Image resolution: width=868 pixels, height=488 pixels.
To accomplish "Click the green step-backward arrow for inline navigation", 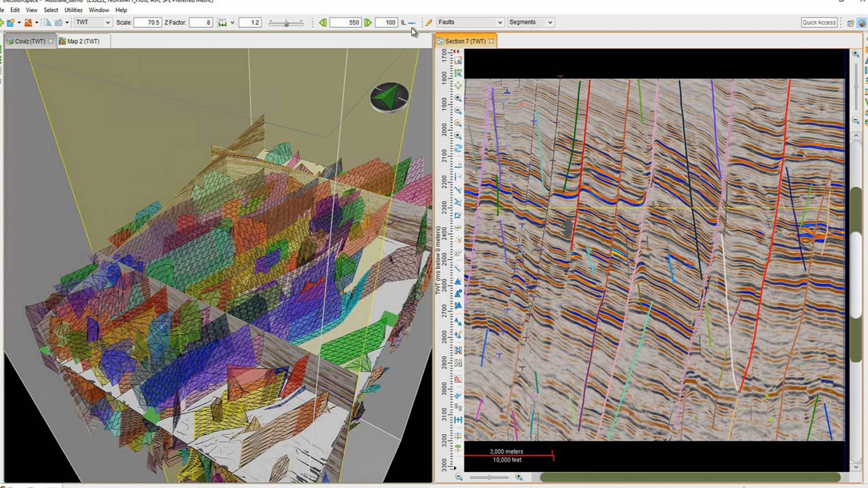I will (322, 22).
